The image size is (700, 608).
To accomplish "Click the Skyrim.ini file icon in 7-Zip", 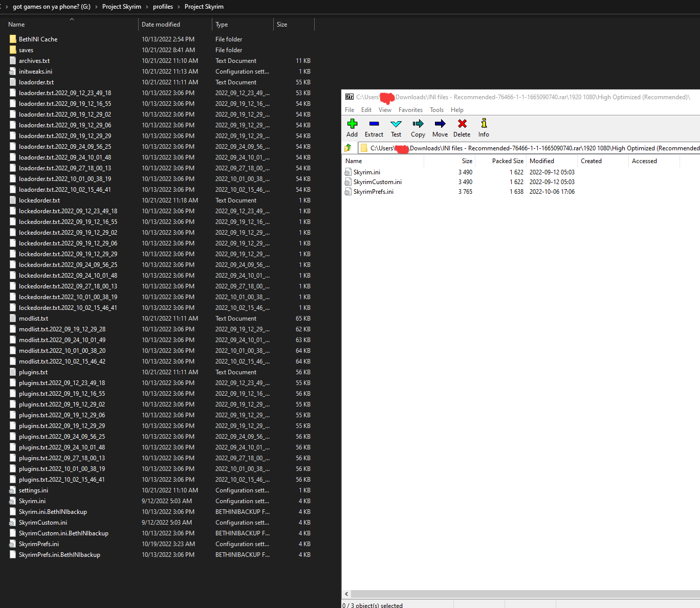I will pyautogui.click(x=348, y=172).
